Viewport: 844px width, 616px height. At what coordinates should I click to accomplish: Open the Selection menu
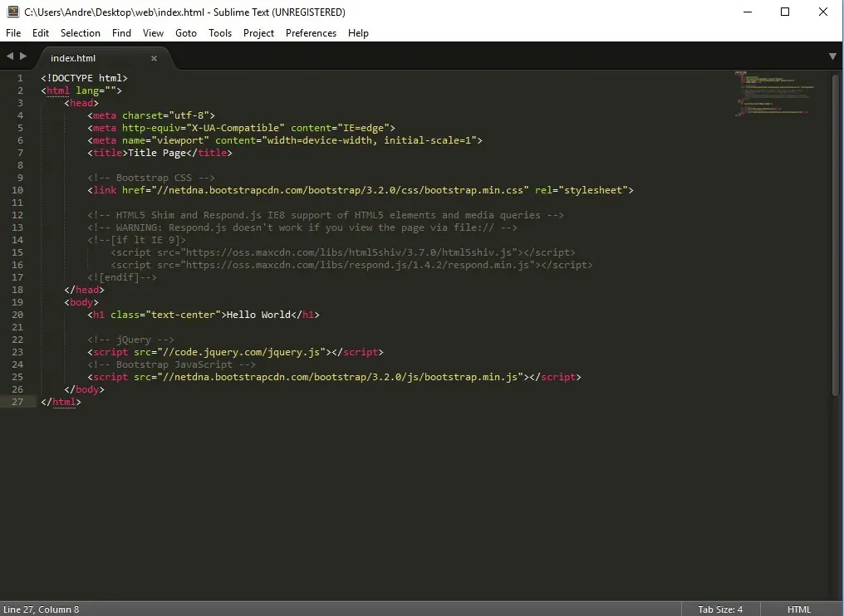[x=81, y=33]
